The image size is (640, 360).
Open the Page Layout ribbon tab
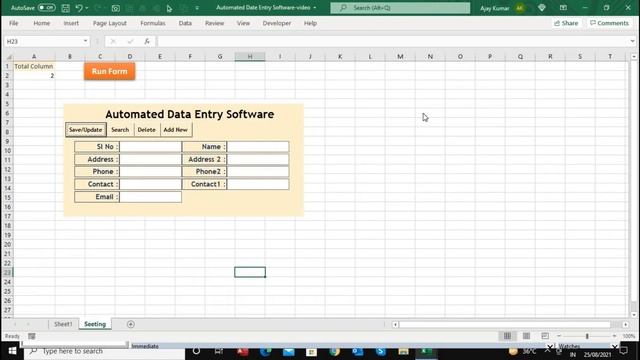click(110, 23)
